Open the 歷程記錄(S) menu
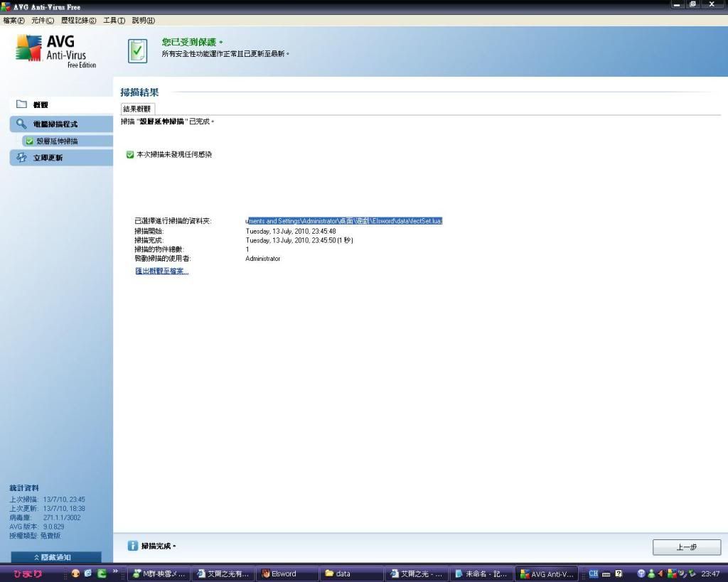728x582 pixels. click(78, 21)
